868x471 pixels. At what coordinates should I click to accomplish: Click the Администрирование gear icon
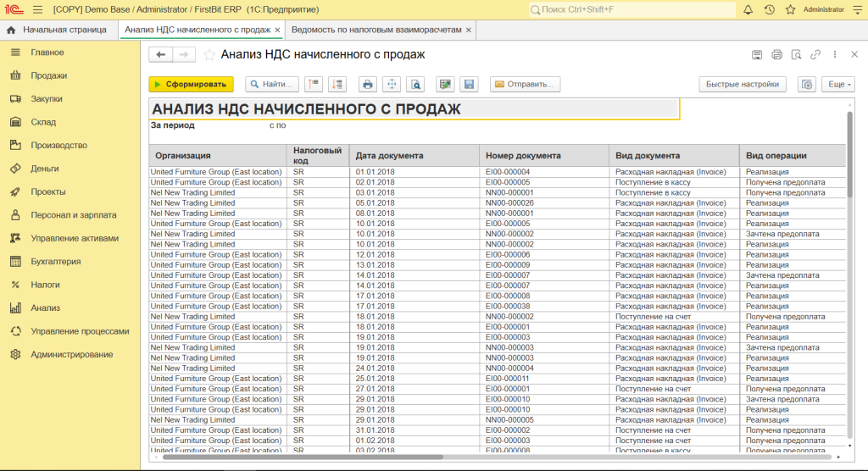[15, 354]
